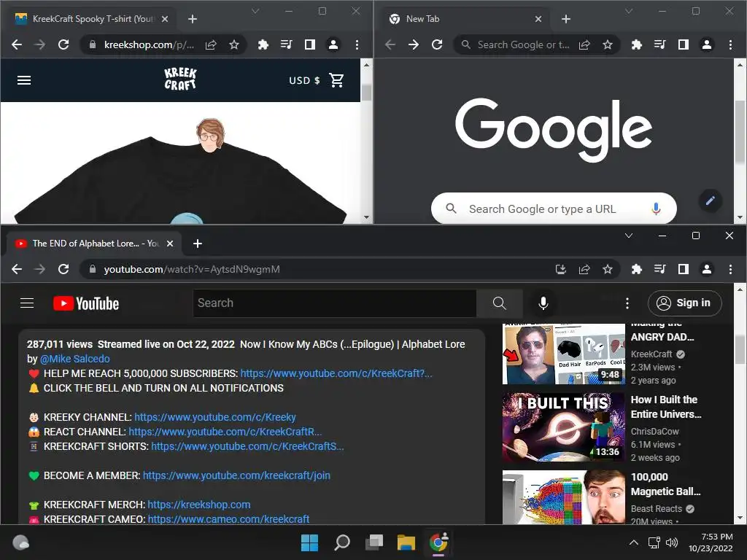Open extensions in the KreekShop window
This screenshot has width=747, height=560.
pyautogui.click(x=263, y=44)
